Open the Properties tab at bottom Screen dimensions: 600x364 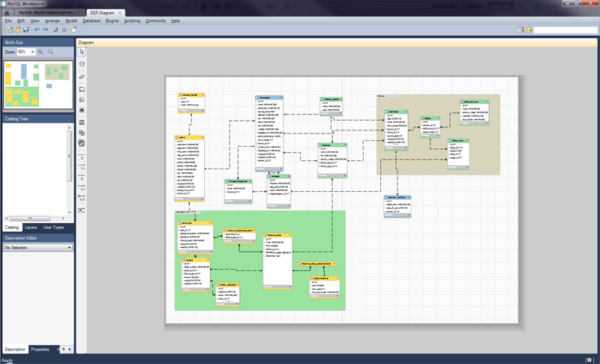(40, 349)
